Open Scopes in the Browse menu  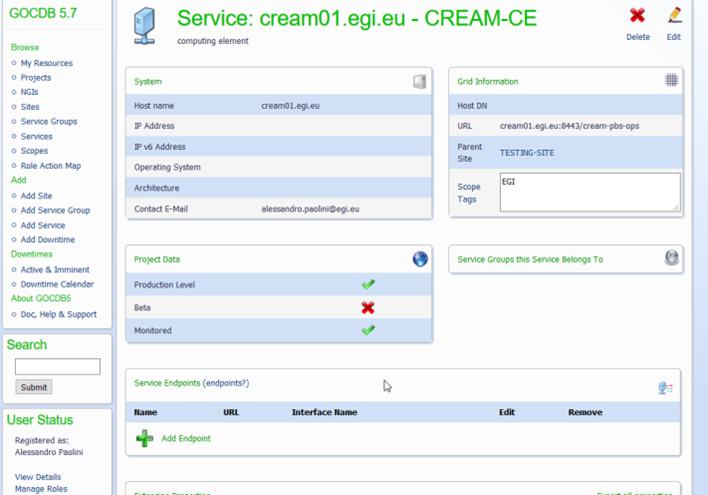34,151
